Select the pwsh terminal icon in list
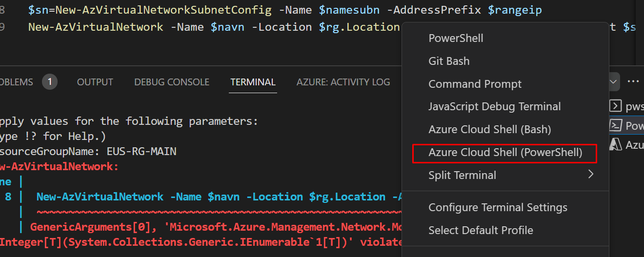 (x=617, y=106)
